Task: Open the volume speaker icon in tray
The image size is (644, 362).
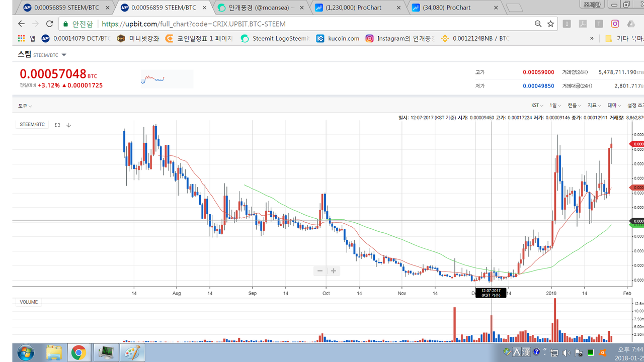Action: point(566,352)
